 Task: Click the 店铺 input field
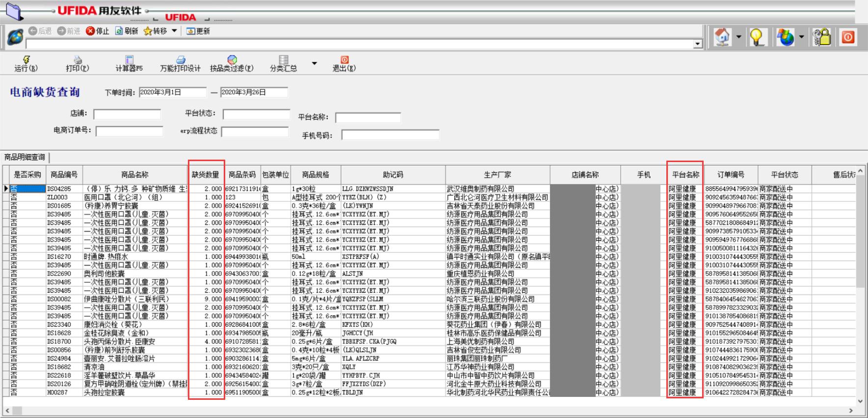tap(127, 114)
